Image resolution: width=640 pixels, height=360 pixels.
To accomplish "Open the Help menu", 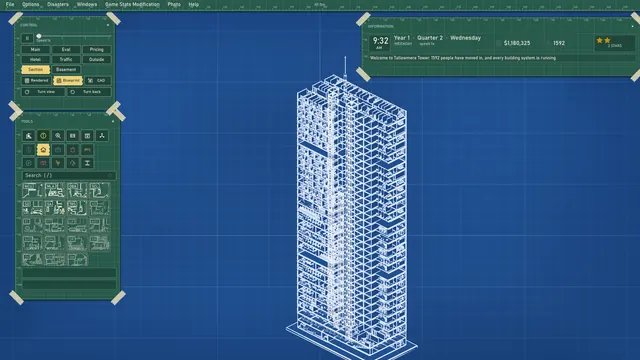I will [193, 4].
